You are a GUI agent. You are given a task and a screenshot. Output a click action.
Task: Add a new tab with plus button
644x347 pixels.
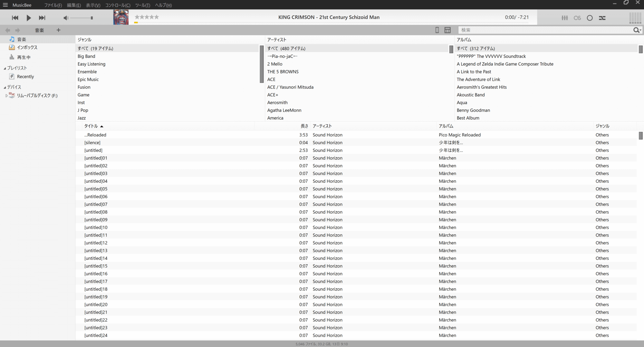[58, 30]
